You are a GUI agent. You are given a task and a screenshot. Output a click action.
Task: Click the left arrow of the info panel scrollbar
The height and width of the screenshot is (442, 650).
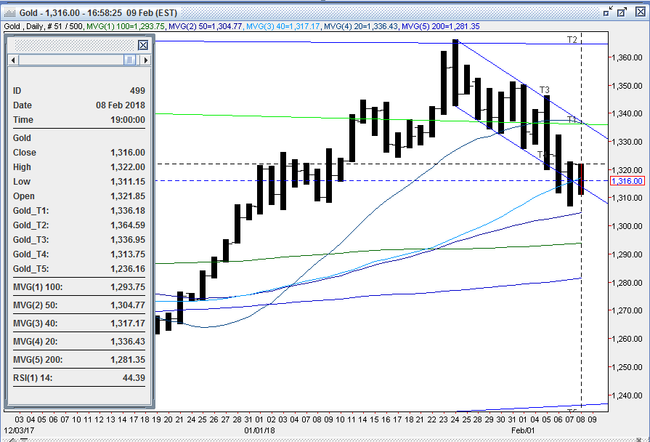[13, 60]
